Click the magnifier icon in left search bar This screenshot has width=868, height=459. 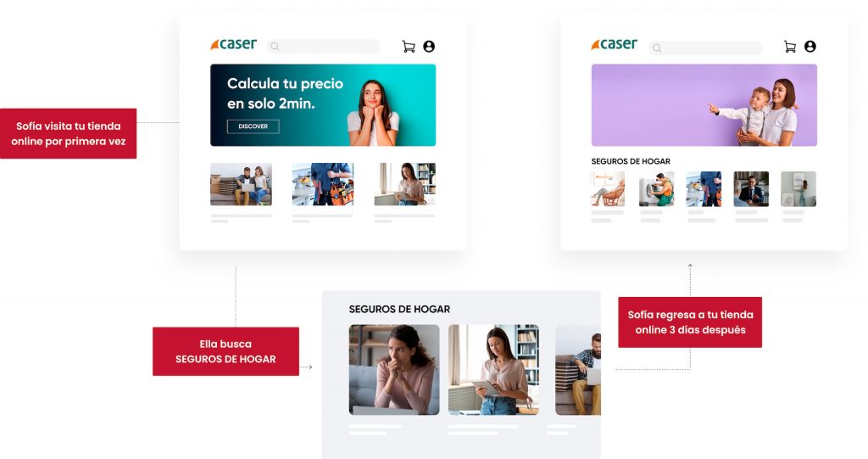point(275,47)
